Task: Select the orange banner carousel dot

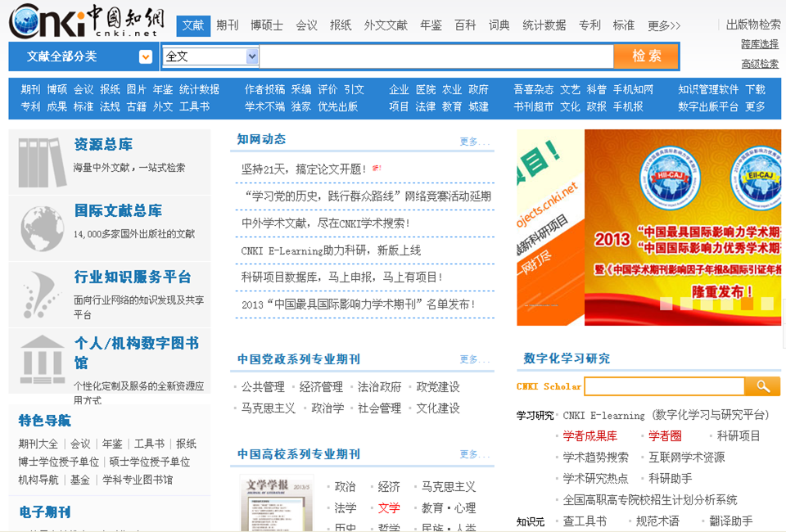Action: click(x=747, y=304)
